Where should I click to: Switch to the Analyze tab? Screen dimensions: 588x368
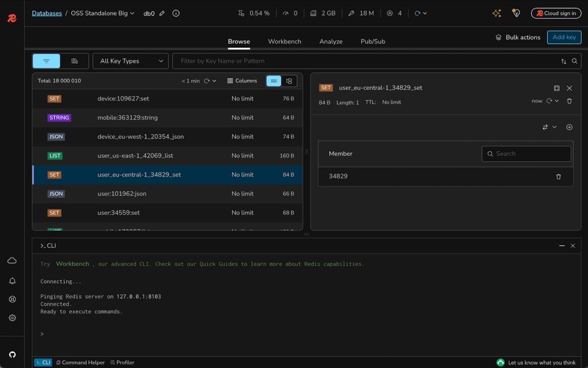pos(331,42)
